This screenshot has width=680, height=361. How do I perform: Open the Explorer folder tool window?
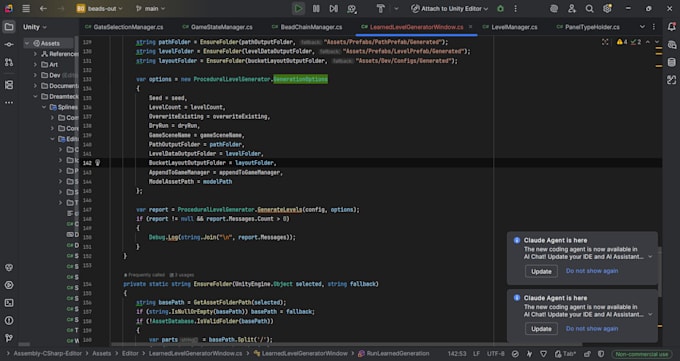(9, 27)
